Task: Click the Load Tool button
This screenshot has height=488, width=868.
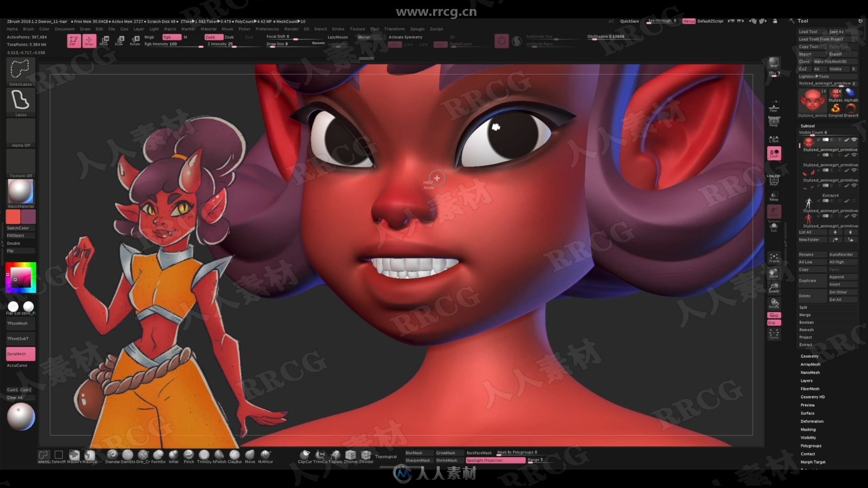Action: click(x=812, y=32)
